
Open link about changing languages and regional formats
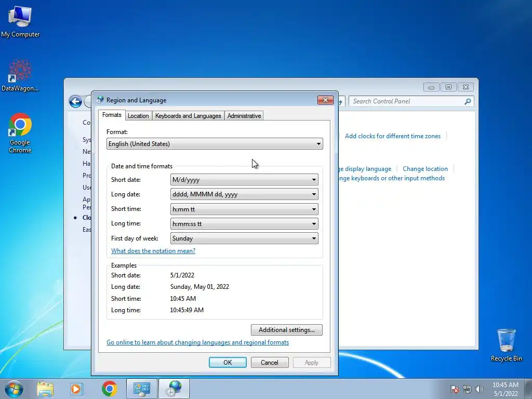198,342
